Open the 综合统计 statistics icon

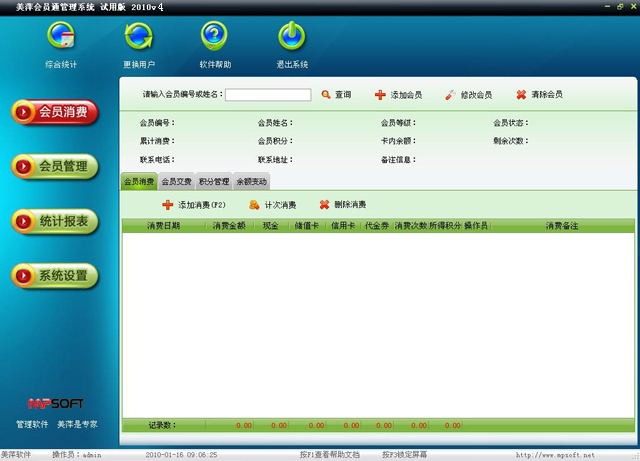[x=61, y=37]
